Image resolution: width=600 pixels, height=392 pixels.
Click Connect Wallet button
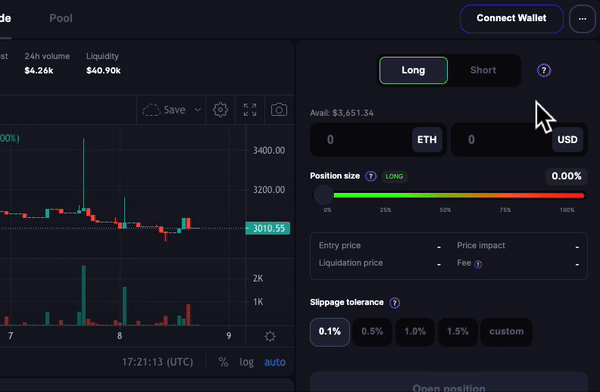point(511,18)
